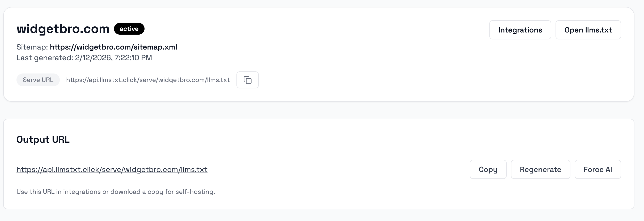Screen dimensions: 644x221
Task: Click the Sitemap label text
Action: click(32, 47)
